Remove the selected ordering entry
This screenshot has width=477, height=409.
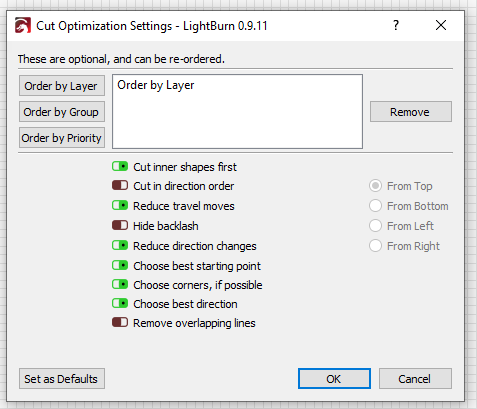[x=411, y=112]
